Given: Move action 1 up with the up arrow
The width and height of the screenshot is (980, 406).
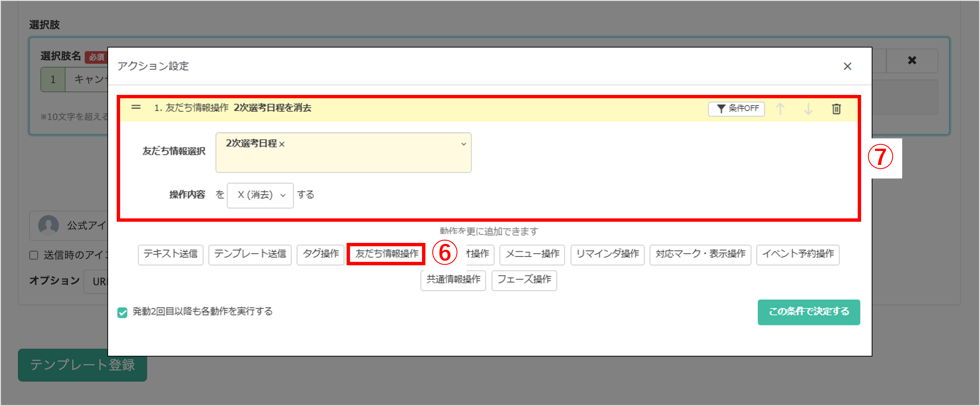Looking at the screenshot, I should pyautogui.click(x=781, y=109).
